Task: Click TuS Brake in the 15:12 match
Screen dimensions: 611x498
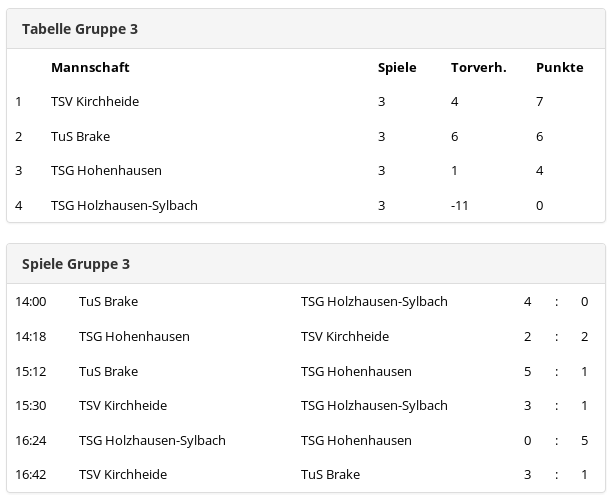Action: point(109,372)
